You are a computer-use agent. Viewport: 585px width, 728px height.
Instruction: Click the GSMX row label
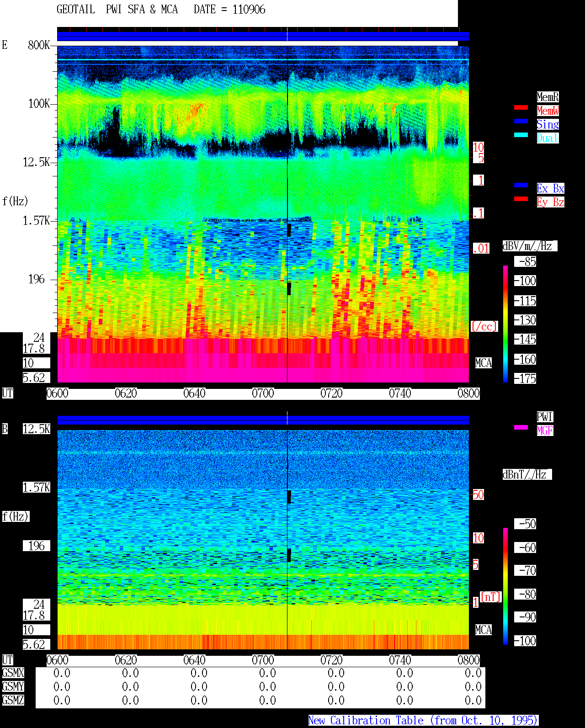tap(13, 673)
